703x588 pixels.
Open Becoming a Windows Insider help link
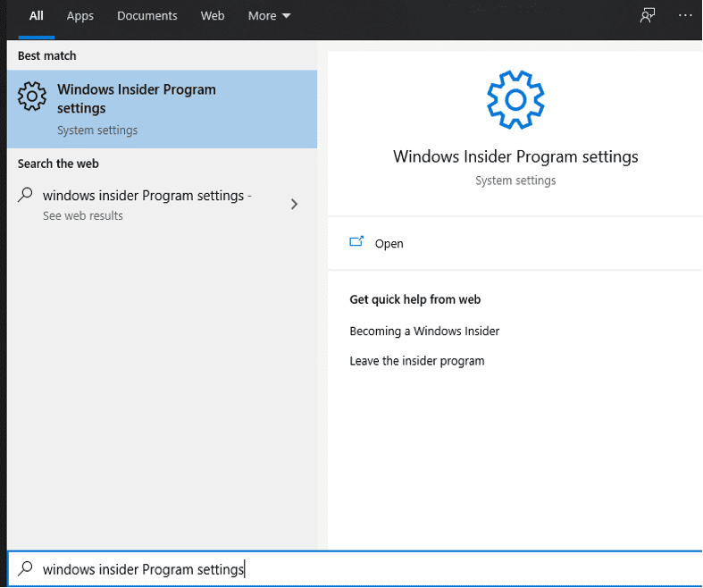click(x=424, y=331)
